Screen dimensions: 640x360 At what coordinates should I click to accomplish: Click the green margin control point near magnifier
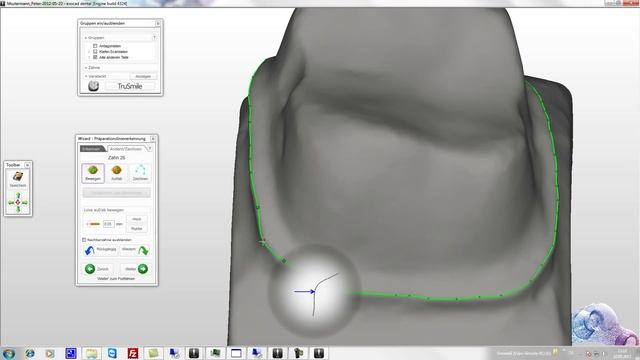pyautogui.click(x=284, y=261)
